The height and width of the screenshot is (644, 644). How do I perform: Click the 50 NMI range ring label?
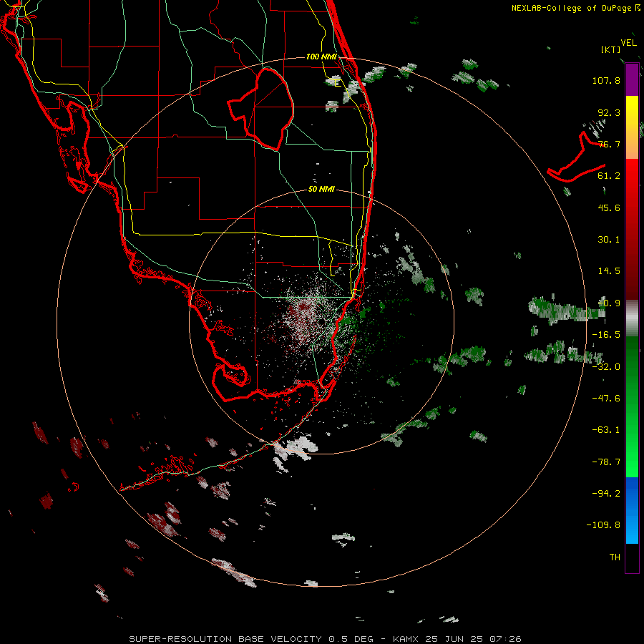point(321,190)
